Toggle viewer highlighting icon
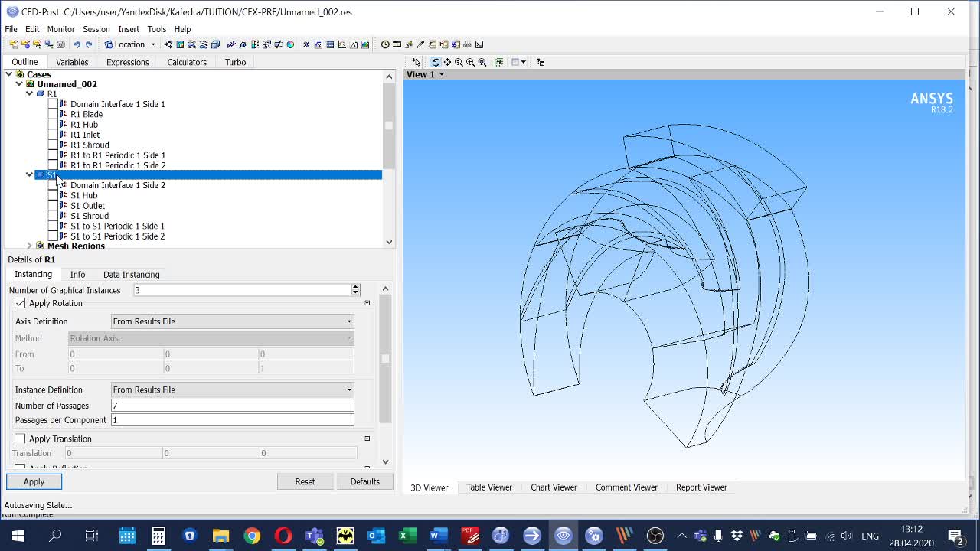 point(498,62)
